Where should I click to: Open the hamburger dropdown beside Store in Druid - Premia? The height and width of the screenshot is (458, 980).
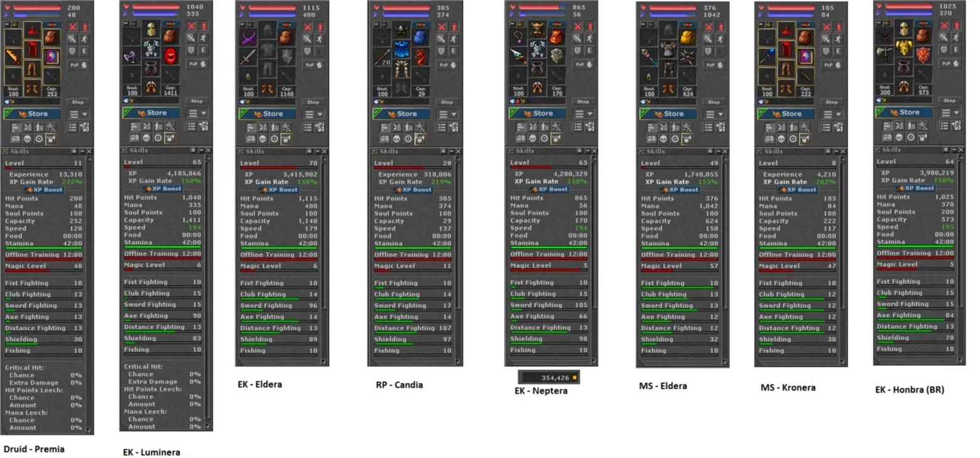click(78, 114)
